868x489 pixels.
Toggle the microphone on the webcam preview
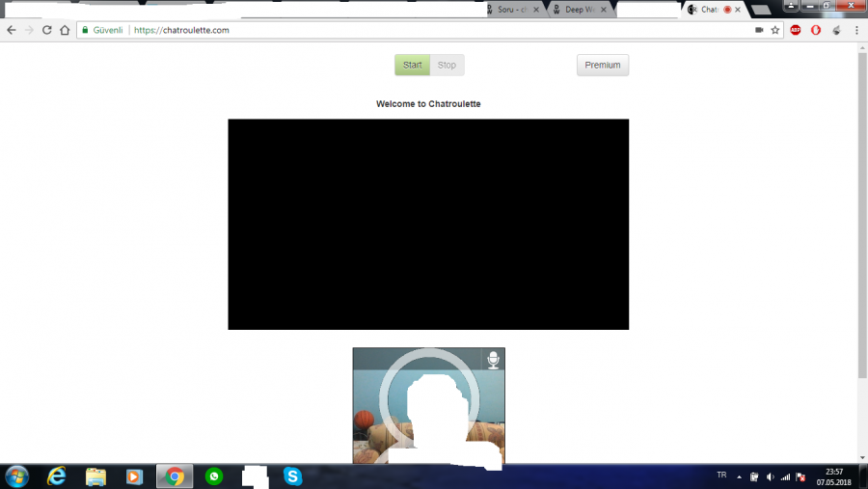(x=493, y=360)
